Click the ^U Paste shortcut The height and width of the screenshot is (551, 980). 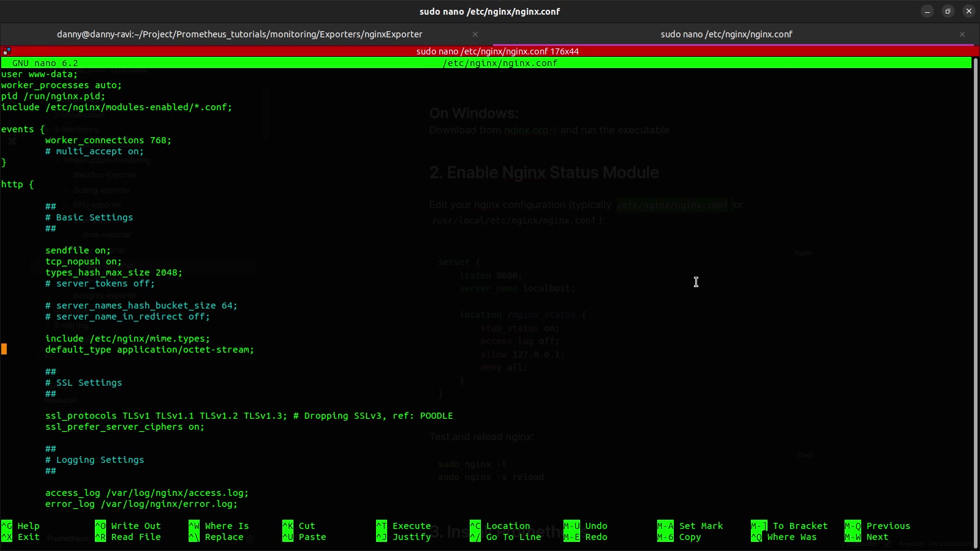[x=304, y=537]
